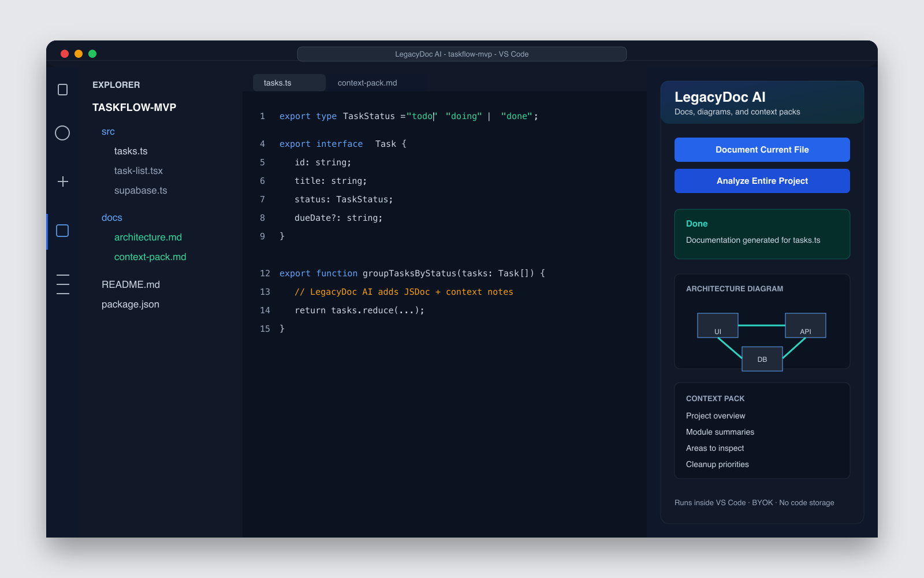
Task: Click the ARCHITECTURE DIAGRAM heading
Action: click(735, 289)
